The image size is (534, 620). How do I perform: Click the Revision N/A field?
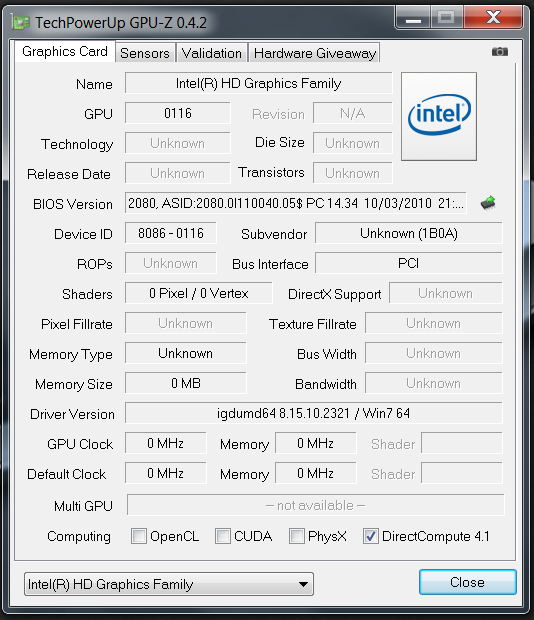coord(353,113)
